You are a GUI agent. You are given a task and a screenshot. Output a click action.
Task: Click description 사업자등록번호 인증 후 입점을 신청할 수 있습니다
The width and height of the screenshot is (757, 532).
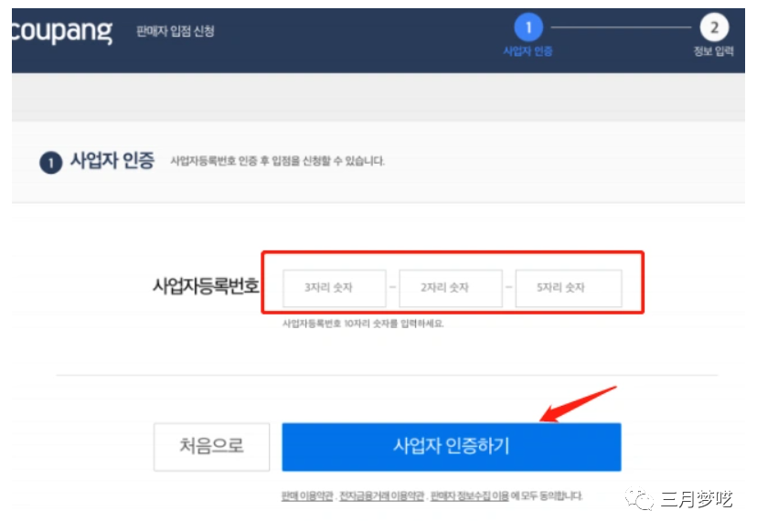click(278, 161)
